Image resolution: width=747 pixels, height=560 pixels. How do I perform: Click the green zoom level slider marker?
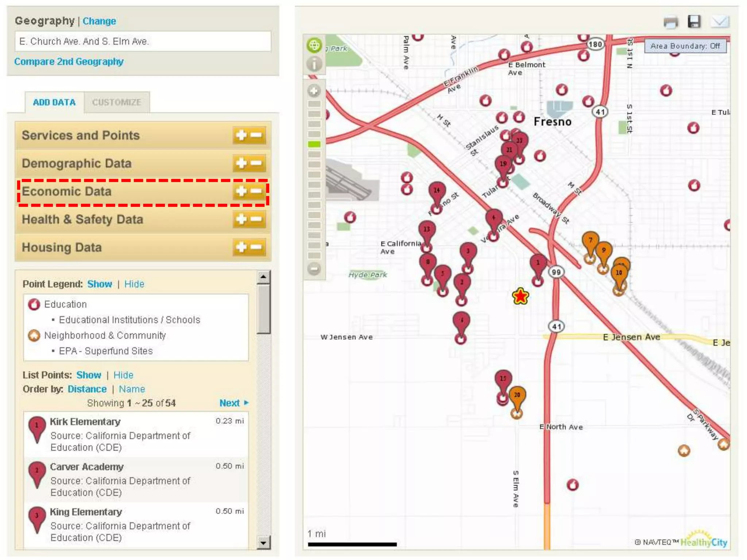pos(314,144)
